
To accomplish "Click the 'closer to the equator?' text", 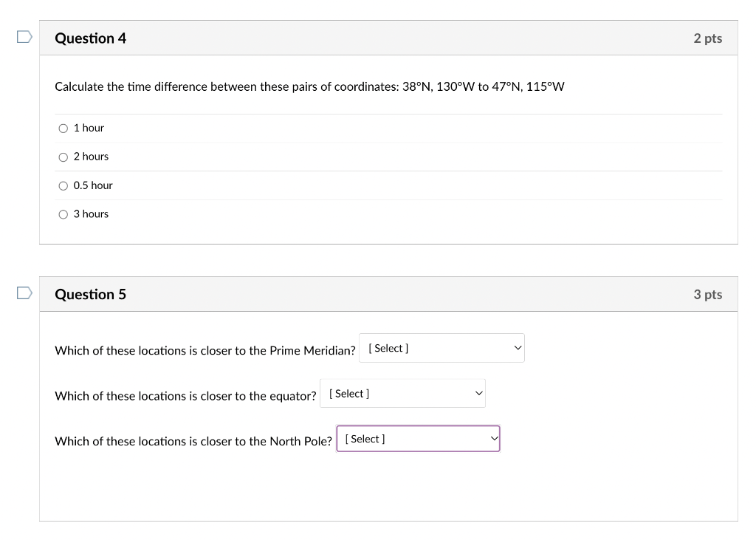I will click(x=258, y=396).
